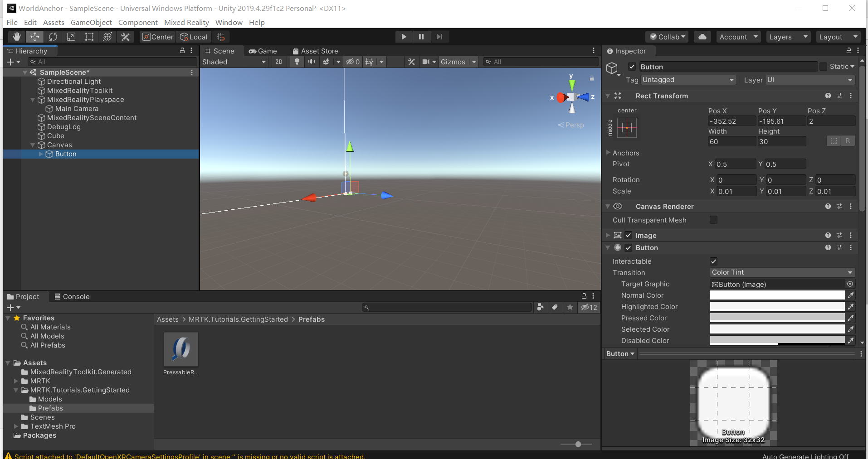Toggle 2D view mode in Scene view
Screen dimensions: 868x459
(278, 62)
